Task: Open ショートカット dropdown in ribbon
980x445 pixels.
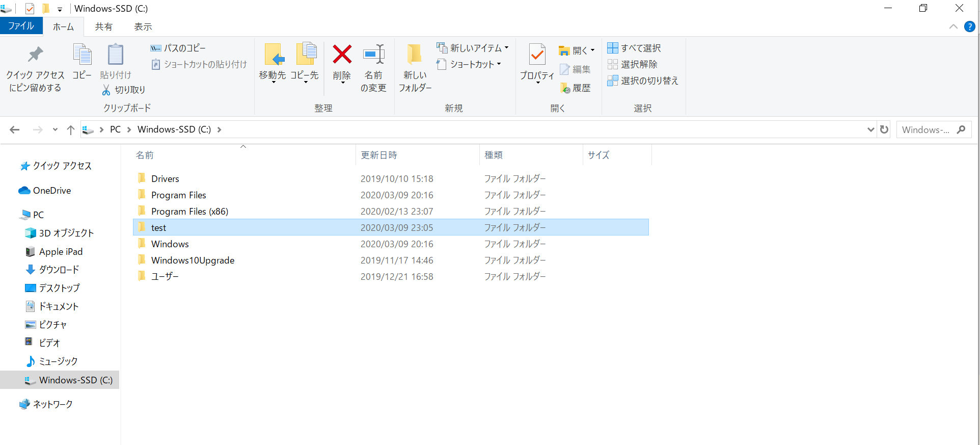Action: pyautogui.click(x=469, y=64)
